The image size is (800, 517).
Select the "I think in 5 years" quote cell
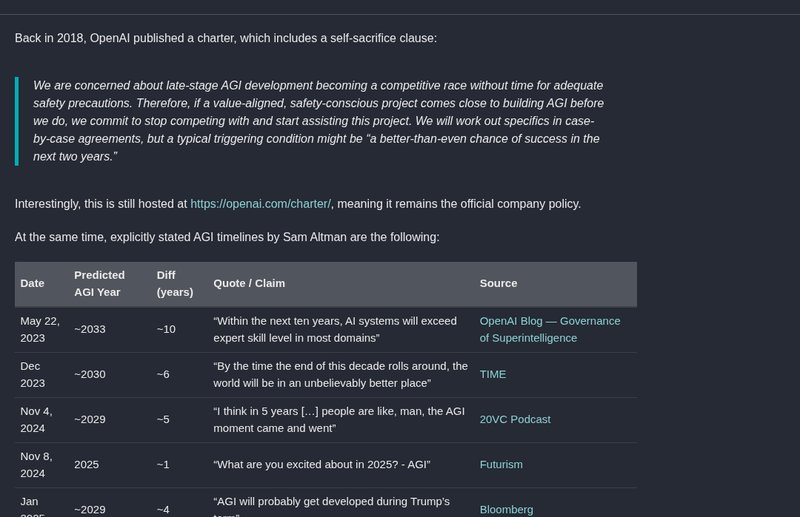click(340, 419)
